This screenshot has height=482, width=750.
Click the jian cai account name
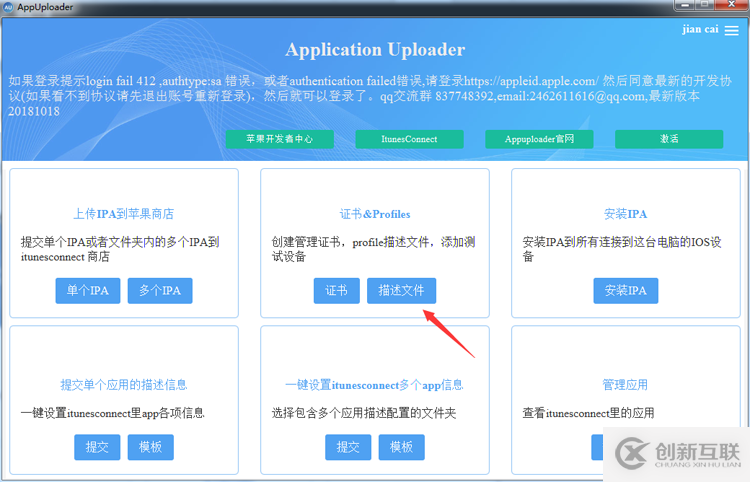(x=700, y=29)
